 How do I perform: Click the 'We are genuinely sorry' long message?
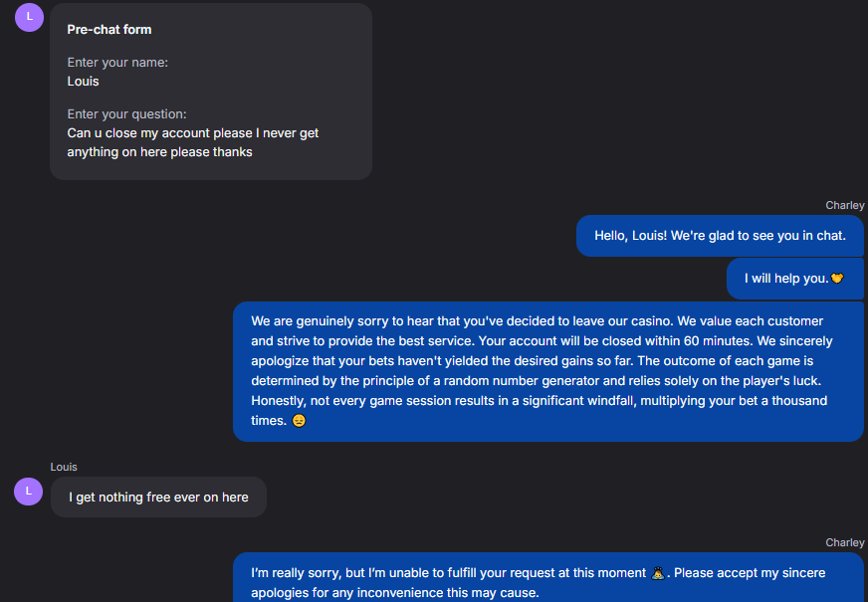pyautogui.click(x=547, y=371)
